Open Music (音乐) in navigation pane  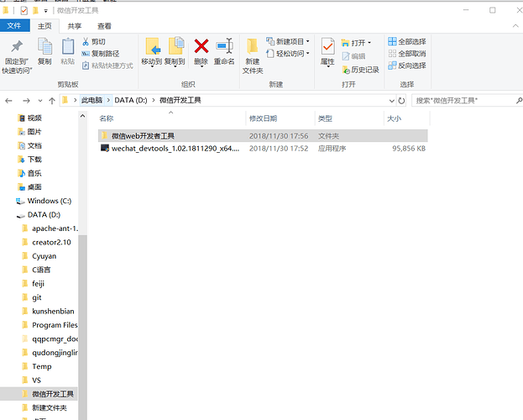pos(29,173)
